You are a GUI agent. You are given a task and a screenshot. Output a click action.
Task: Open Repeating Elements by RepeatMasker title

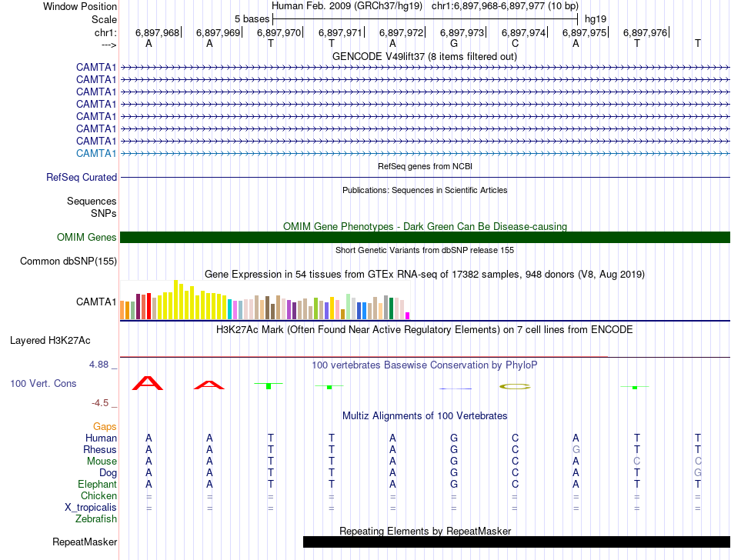pyautogui.click(x=426, y=531)
